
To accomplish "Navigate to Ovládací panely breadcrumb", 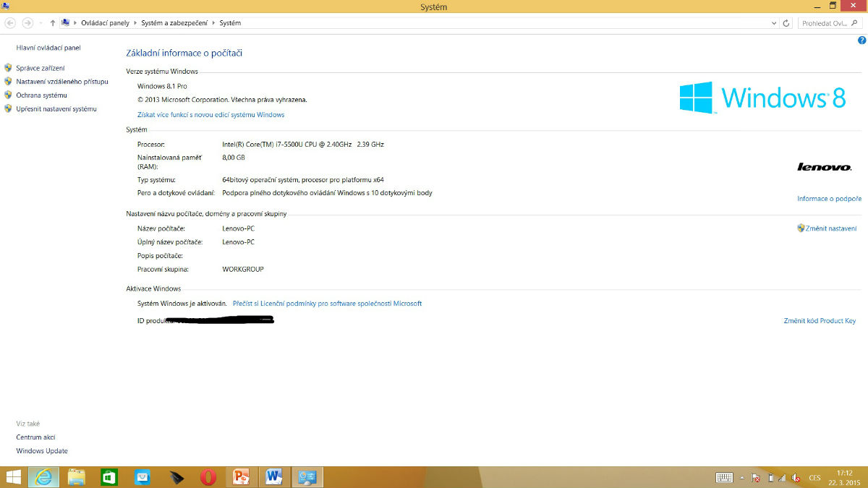I will 105,23.
